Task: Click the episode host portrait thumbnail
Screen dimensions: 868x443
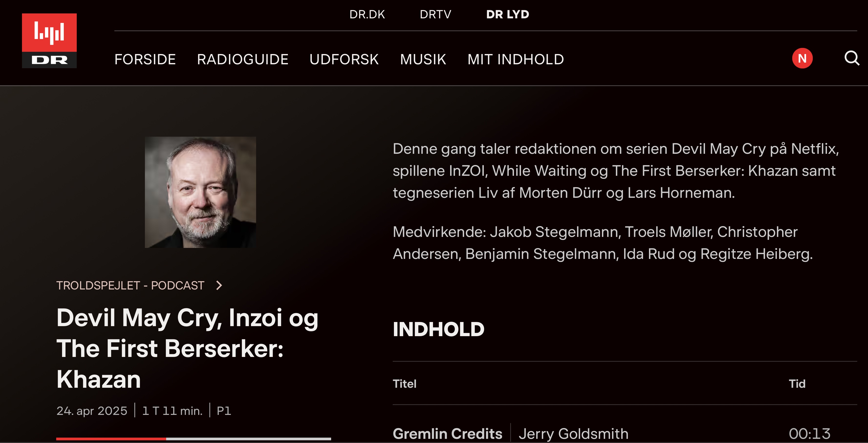Action: point(200,192)
